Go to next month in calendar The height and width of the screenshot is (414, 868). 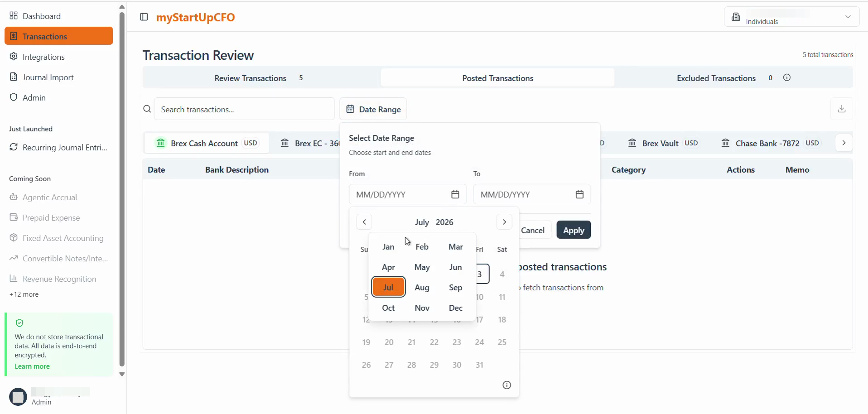tap(504, 222)
